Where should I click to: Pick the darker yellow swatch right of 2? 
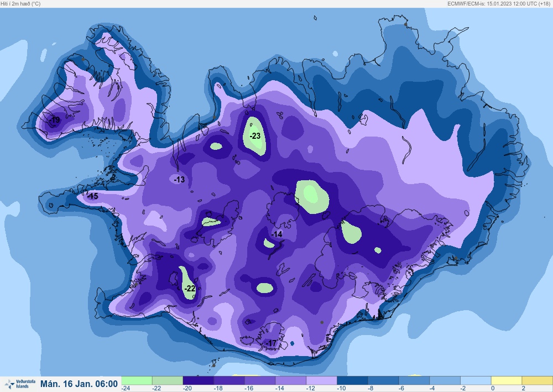tap(537, 380)
